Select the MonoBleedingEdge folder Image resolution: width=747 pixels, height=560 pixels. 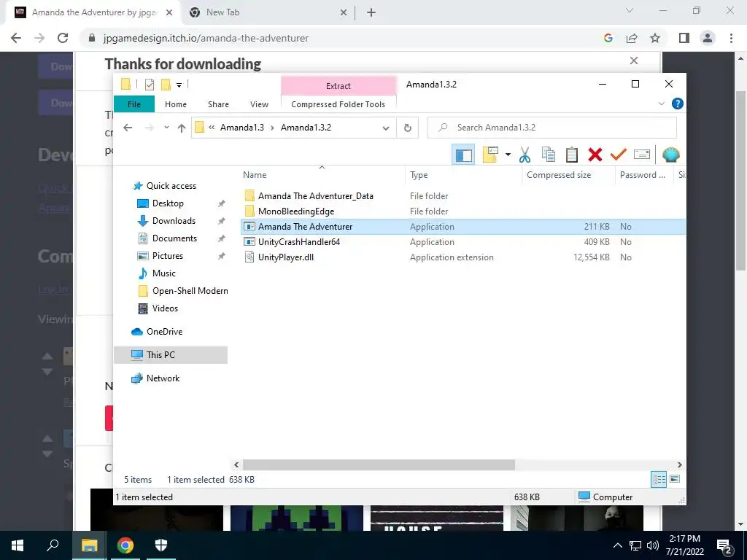[x=296, y=211]
